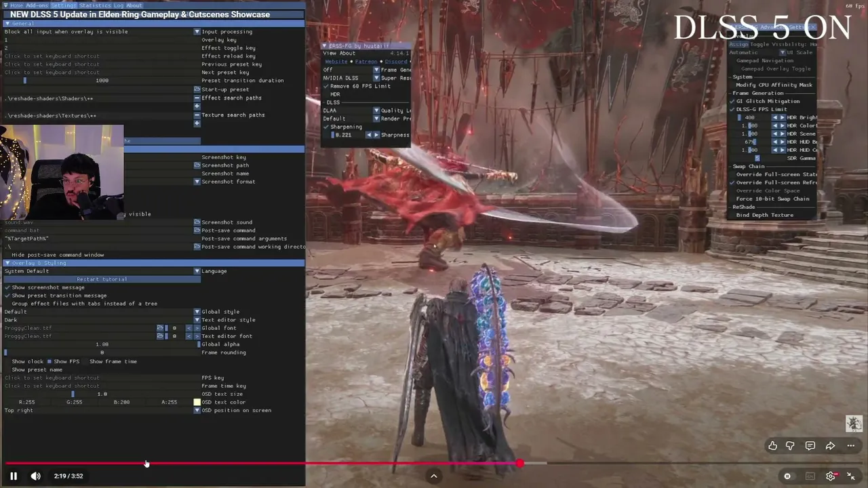Click the autoplay toggle in the player controls

coord(787,476)
